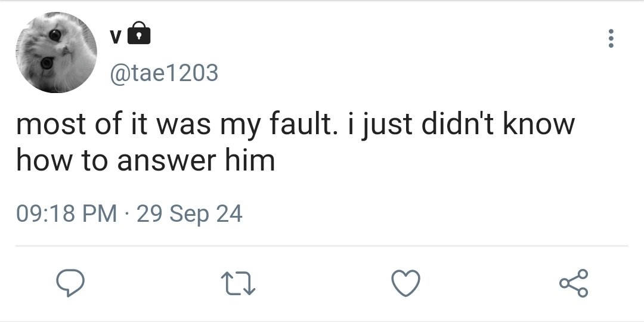
Task: Click the word "most" starting the tweet
Action: [x=51, y=125]
